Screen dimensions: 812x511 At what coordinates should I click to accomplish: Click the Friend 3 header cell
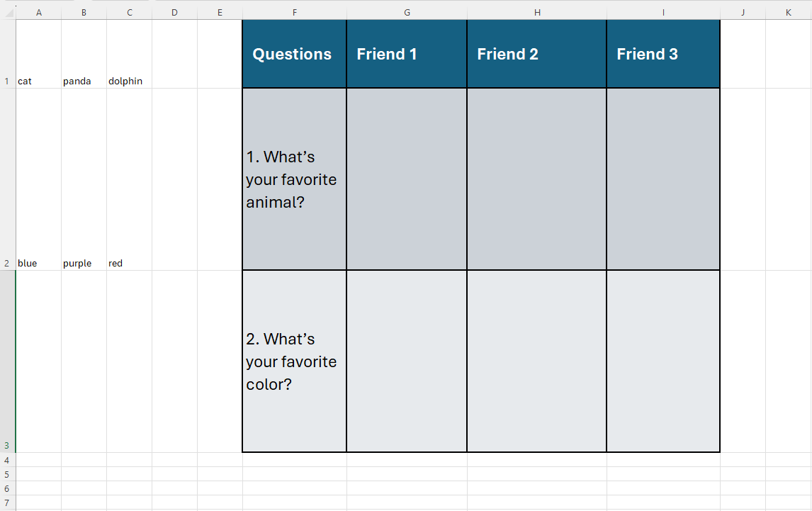pos(663,54)
